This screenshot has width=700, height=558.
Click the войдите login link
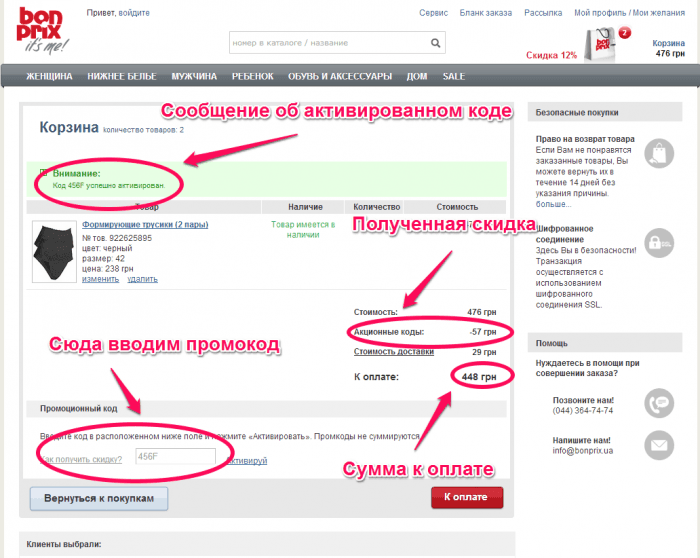pyautogui.click(x=134, y=13)
